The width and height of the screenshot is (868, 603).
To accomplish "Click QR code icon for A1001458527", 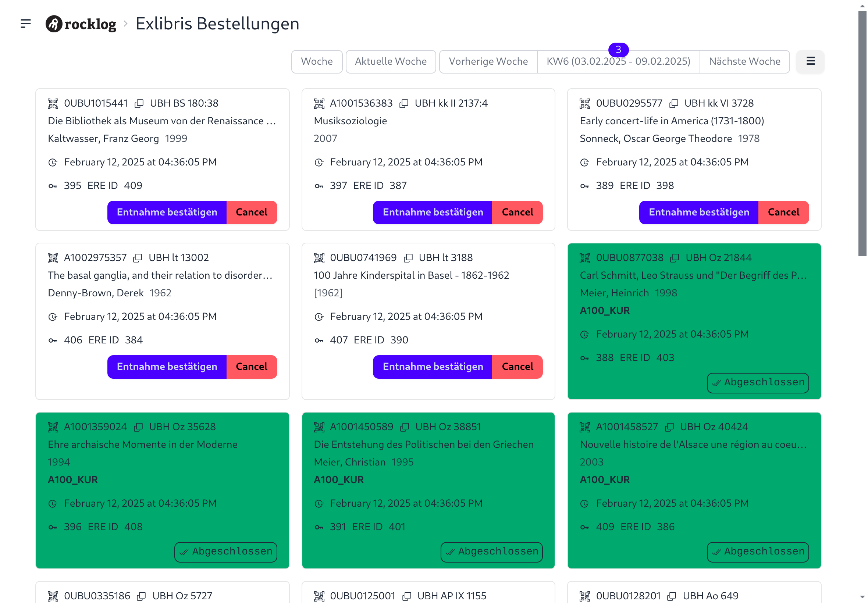I will point(584,427).
